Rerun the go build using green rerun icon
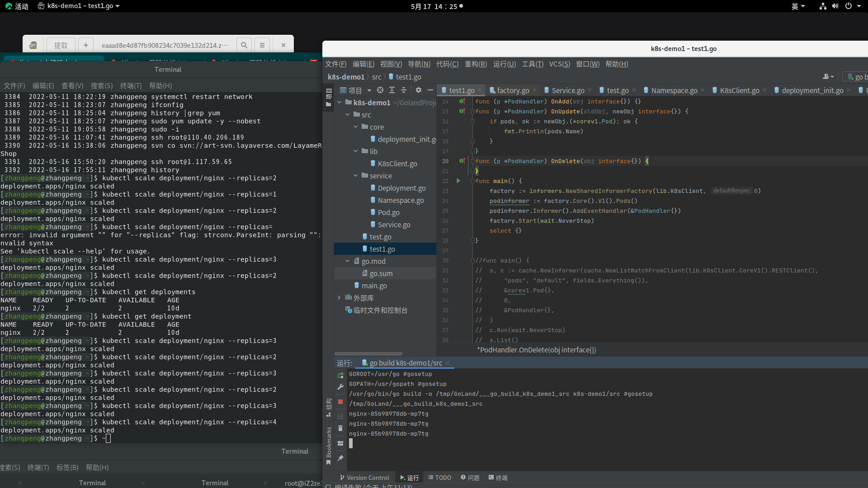This screenshot has height=488, width=868. [340, 375]
